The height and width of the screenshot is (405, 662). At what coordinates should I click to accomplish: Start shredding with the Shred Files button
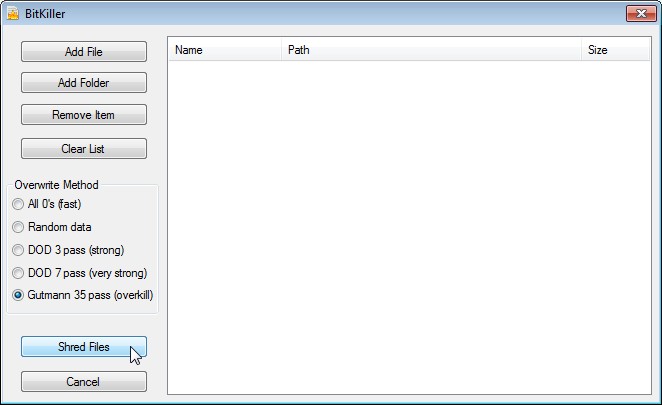[84, 347]
